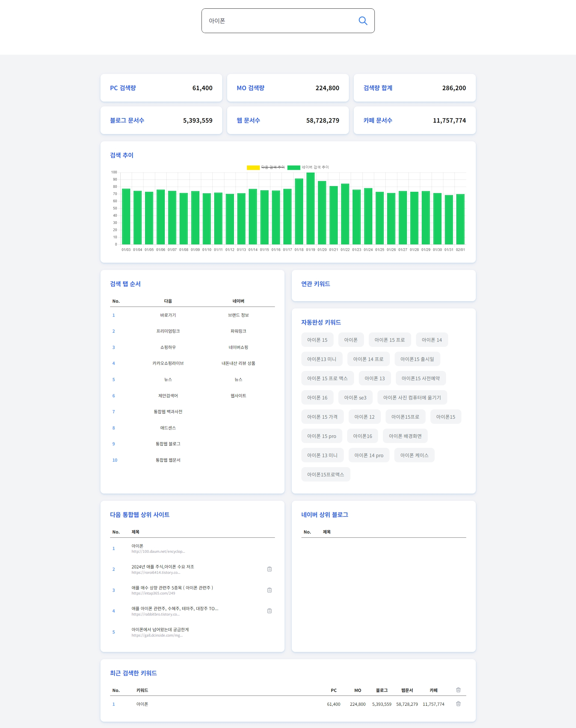Click 카카오쇼핑라이브 table cell
Image resolution: width=576 pixels, height=728 pixels.
coord(168,363)
